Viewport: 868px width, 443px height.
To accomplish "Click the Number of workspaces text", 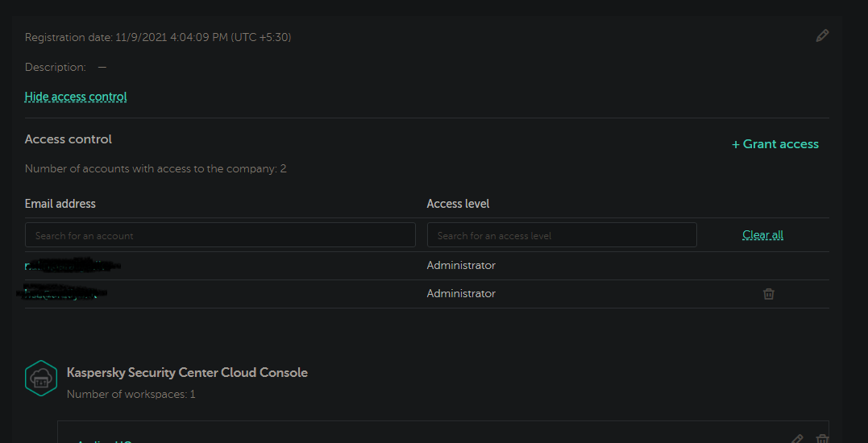I will [131, 395].
